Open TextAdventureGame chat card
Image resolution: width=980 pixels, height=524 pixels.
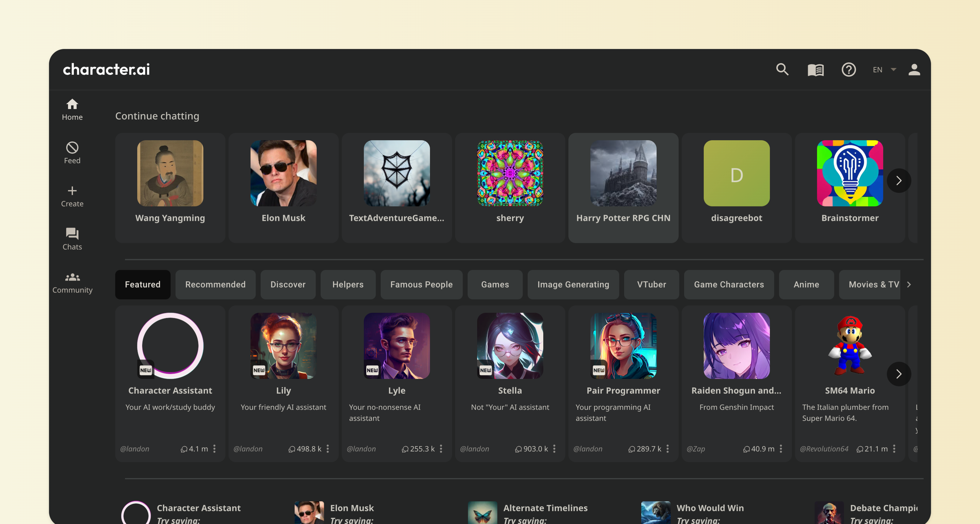point(397,188)
